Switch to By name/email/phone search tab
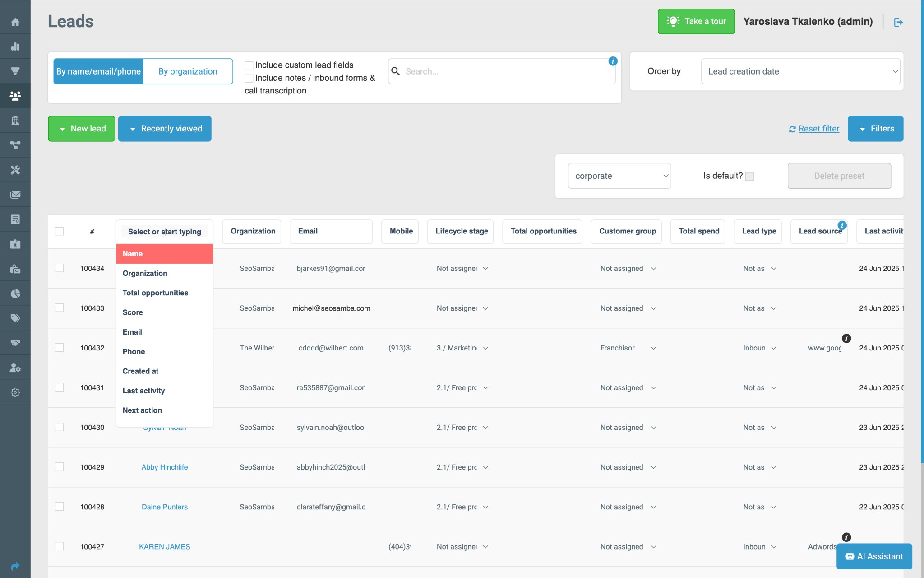Image resolution: width=924 pixels, height=578 pixels. [98, 71]
